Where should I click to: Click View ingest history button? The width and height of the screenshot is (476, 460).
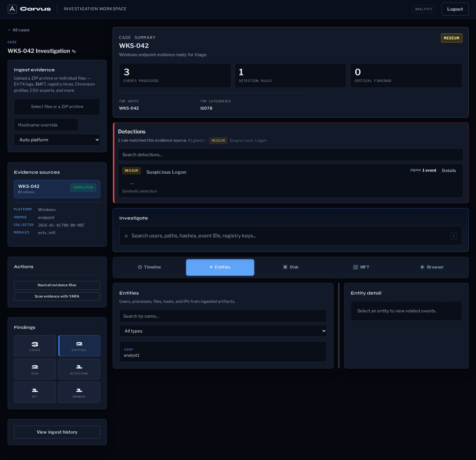(x=57, y=432)
